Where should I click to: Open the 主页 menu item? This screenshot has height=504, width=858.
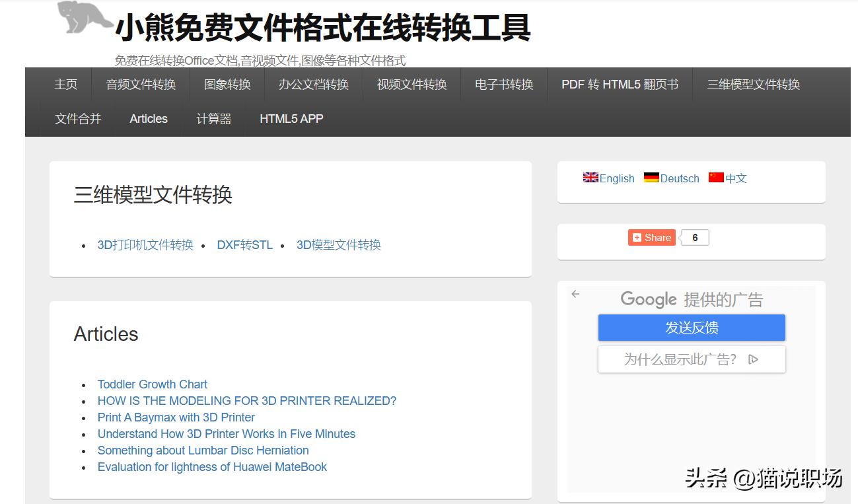[65, 85]
